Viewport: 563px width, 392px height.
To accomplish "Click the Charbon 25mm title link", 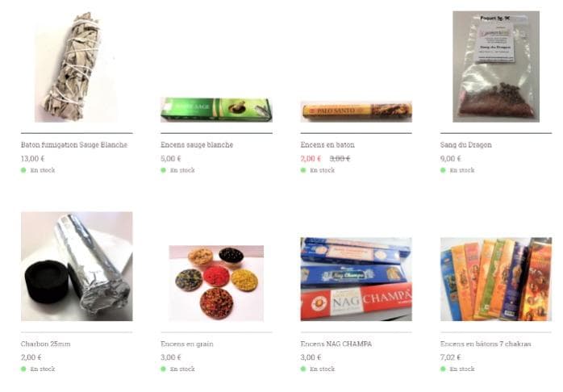I will [x=46, y=344].
